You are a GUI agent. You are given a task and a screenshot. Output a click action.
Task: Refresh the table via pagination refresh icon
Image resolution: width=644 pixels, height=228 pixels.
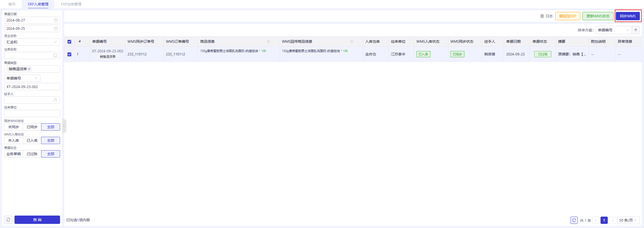point(574,220)
